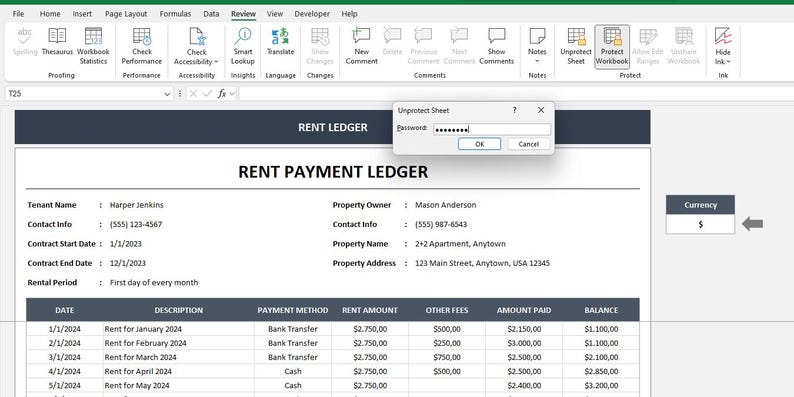Open the Thesaurus tool
Image resolution: width=794 pixels, height=397 pixels.
click(57, 43)
